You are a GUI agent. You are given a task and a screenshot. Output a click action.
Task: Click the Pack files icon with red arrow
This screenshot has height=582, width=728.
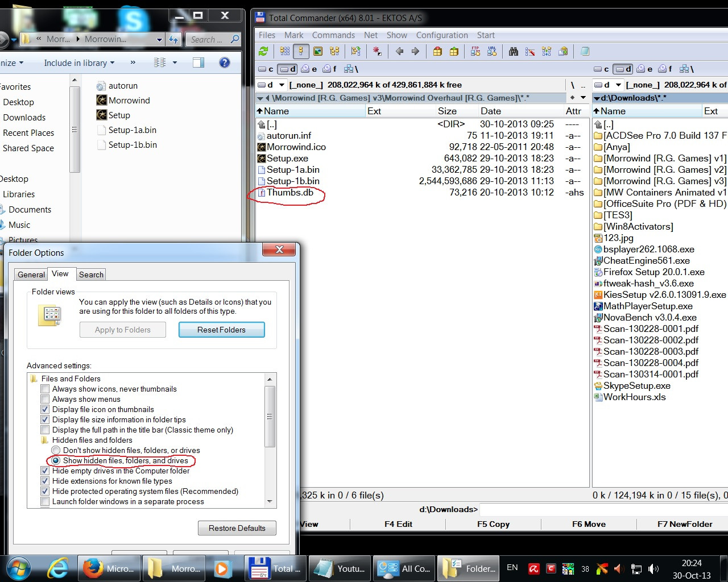coord(437,52)
